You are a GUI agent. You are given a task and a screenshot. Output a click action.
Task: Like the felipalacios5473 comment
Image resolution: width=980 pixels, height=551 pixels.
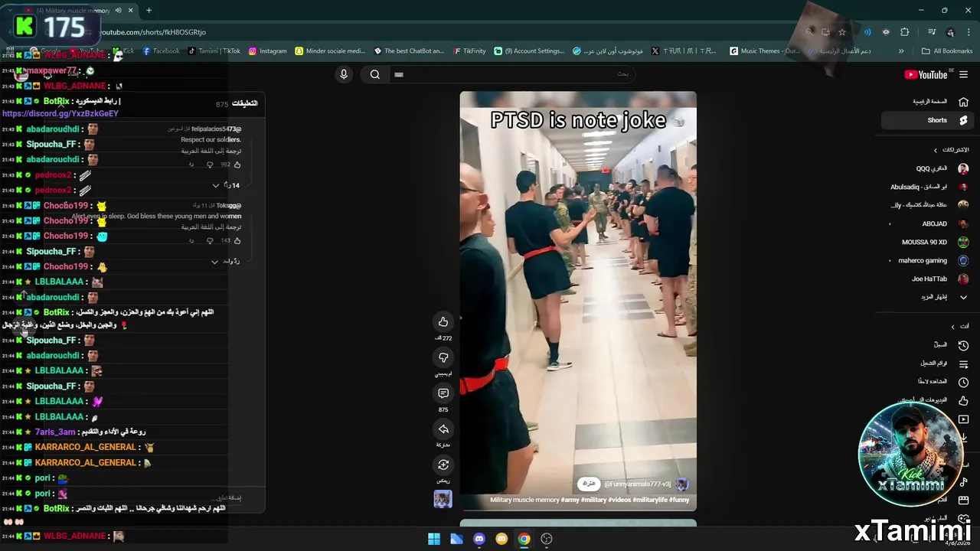tap(237, 165)
